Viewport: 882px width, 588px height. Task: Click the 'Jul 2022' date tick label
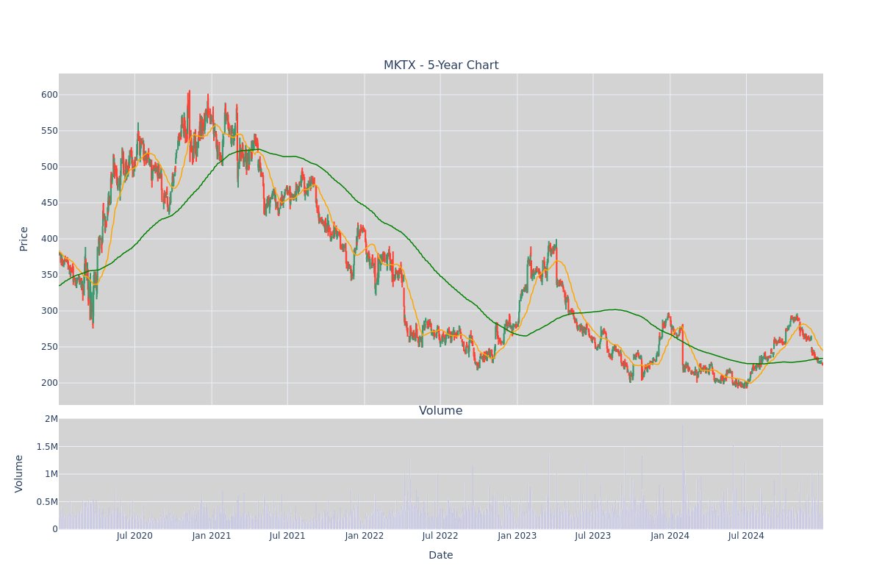[440, 536]
